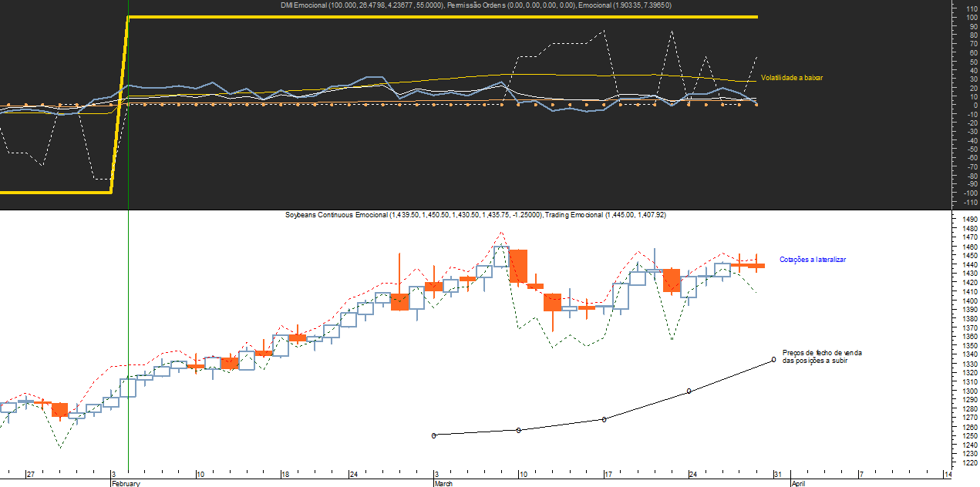Click the thick yellow line at level 100
Image resolution: width=980 pixels, height=487 pixels.
tap(463, 17)
